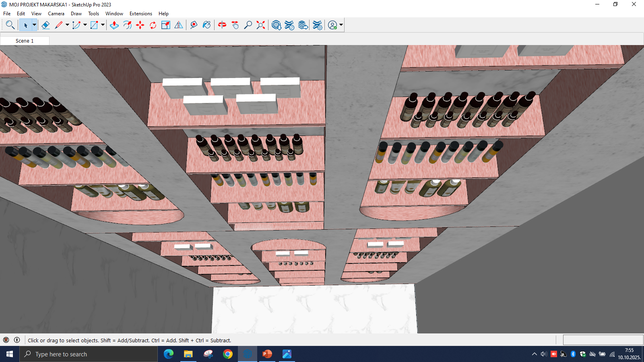
Task: Click the Measurements input box
Action: point(603,340)
